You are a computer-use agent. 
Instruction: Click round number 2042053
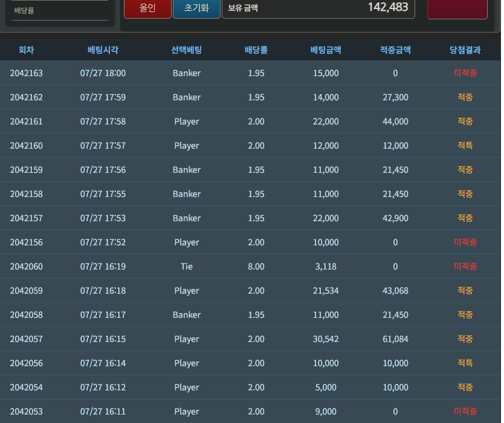click(27, 412)
